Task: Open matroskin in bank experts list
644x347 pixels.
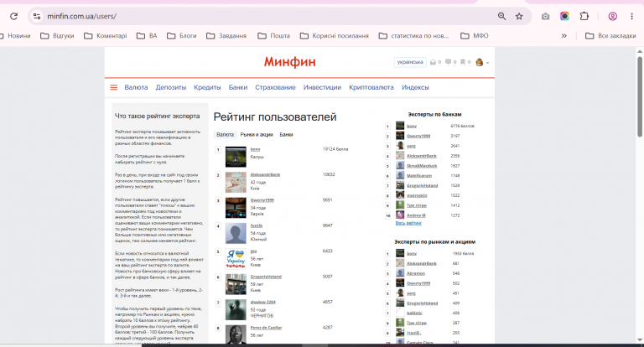Action: pyautogui.click(x=417, y=195)
